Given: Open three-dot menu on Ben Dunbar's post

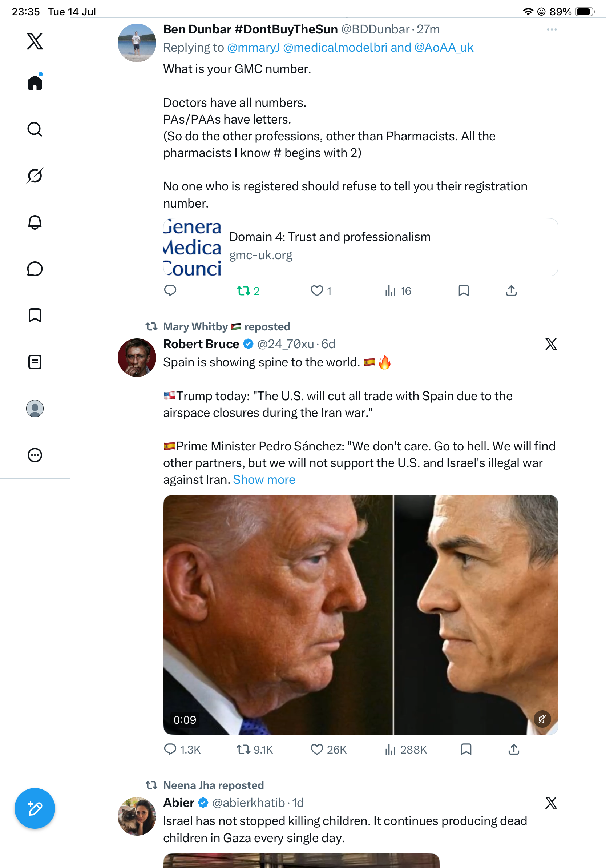Looking at the screenshot, I should pos(552,29).
